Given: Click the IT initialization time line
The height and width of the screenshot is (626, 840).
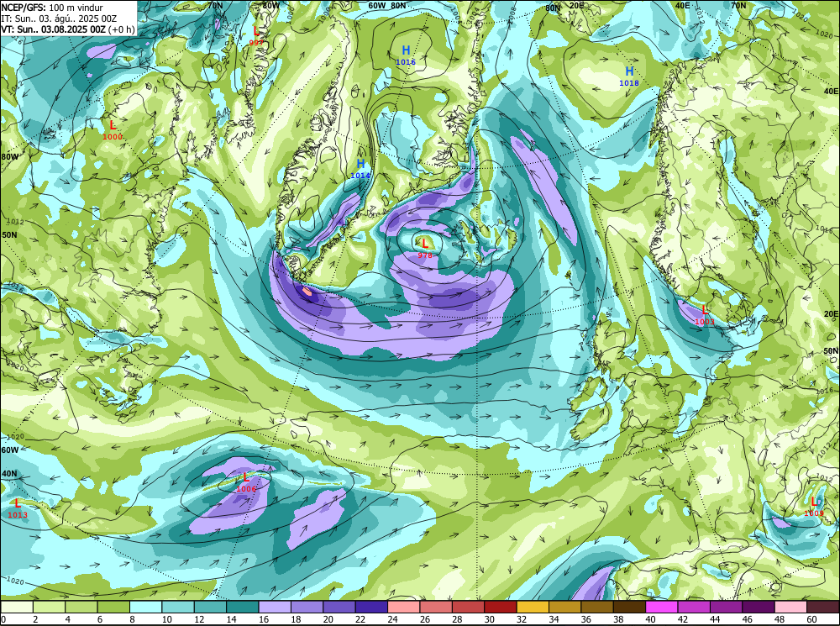Looking at the screenshot, I should click(x=59, y=18).
